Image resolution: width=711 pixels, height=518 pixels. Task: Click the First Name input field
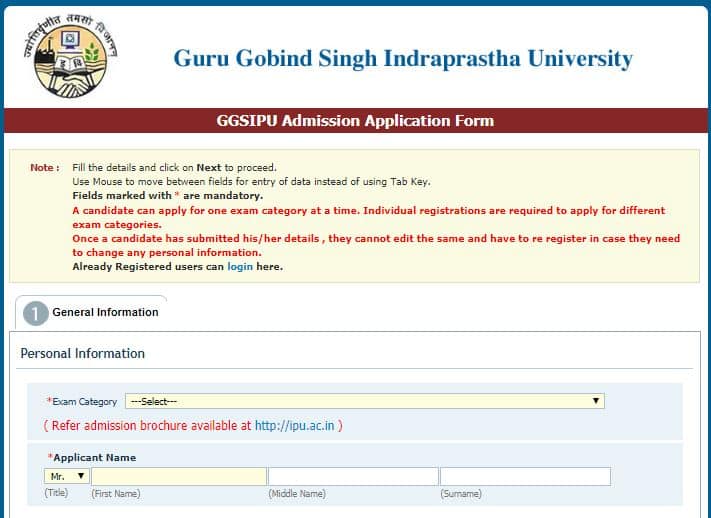click(179, 477)
